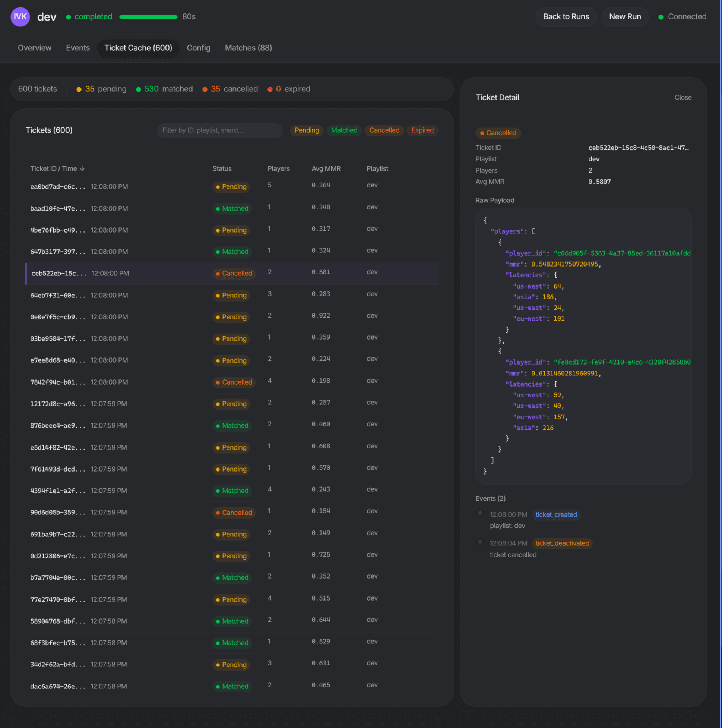
Task: Click the ticket_deactivated event timeline dot
Action: pos(480,542)
